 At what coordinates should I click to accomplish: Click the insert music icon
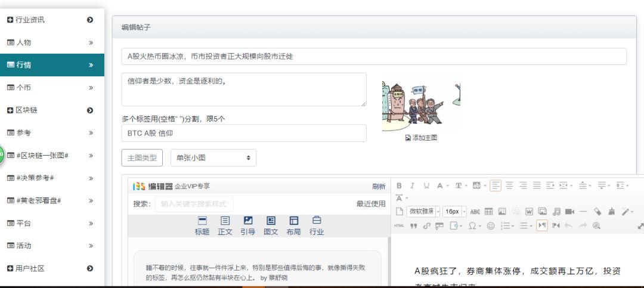click(556, 212)
